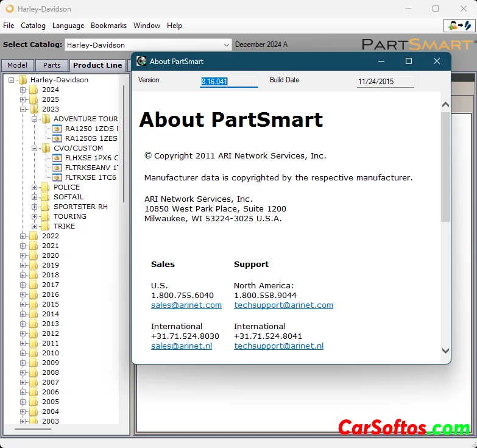Close the About PartSmart dialog
The image size is (477, 448).
tap(436, 61)
